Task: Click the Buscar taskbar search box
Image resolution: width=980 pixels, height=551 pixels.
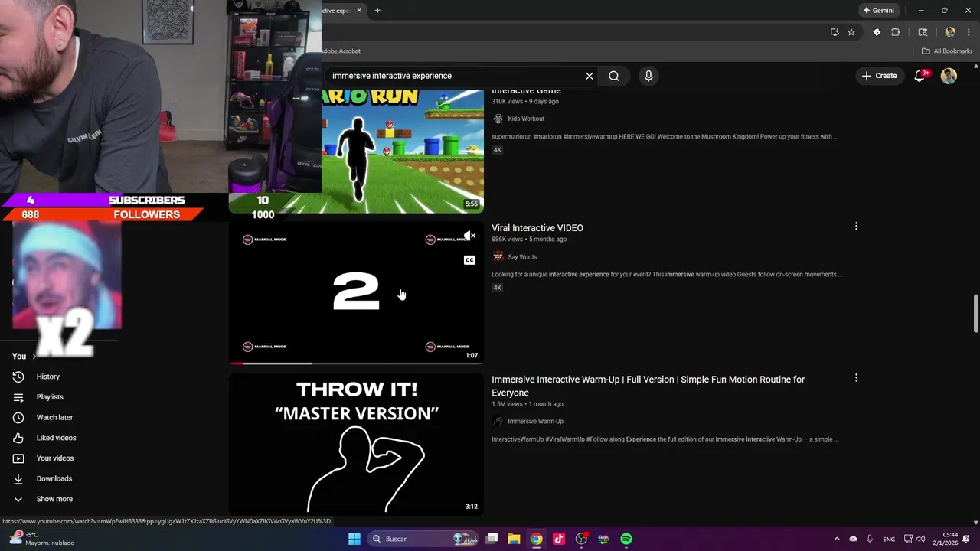Action: [x=423, y=539]
